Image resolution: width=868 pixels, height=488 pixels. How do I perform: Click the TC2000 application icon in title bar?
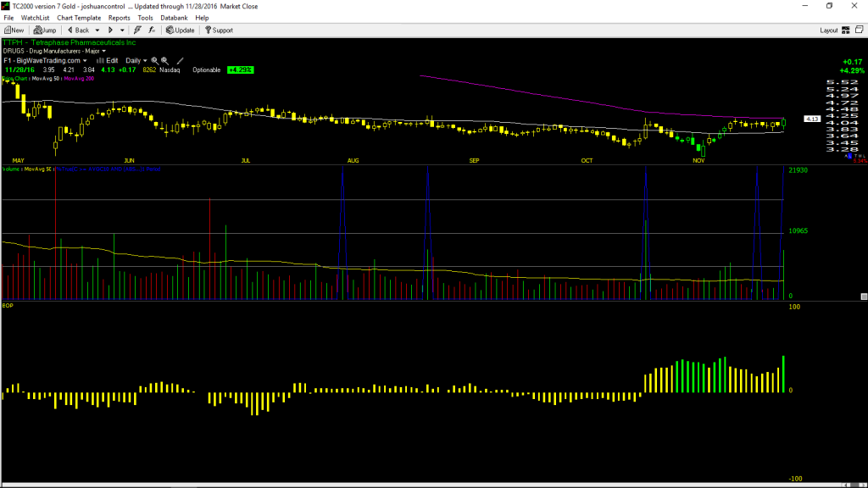6,6
